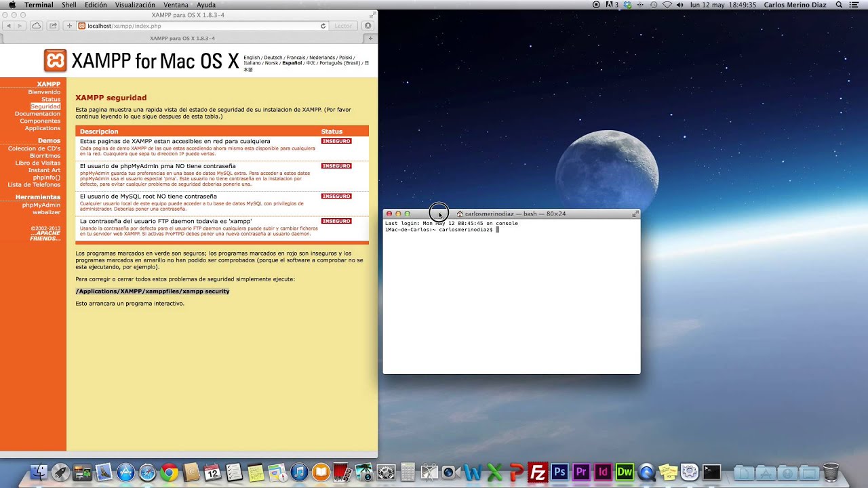Open QuickTime Player in the Dock
The height and width of the screenshot is (488, 868).
646,472
